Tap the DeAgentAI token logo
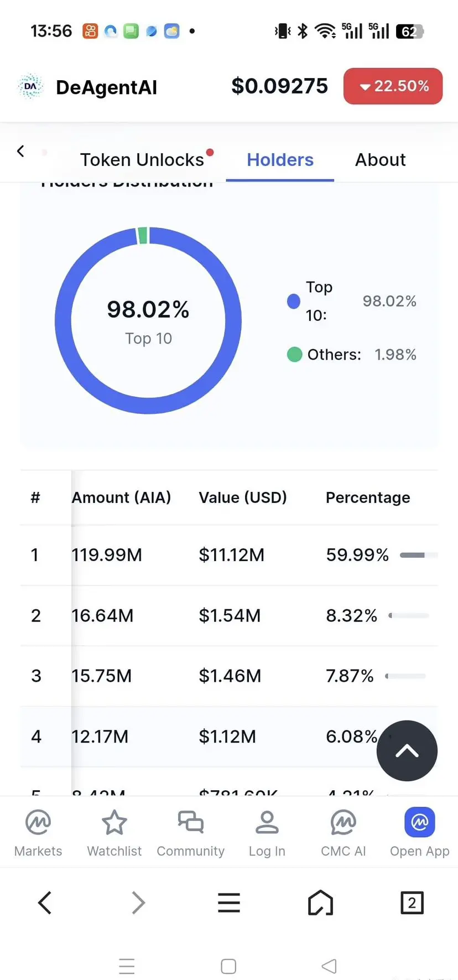Viewport: 458px width, 980px height. [30, 86]
